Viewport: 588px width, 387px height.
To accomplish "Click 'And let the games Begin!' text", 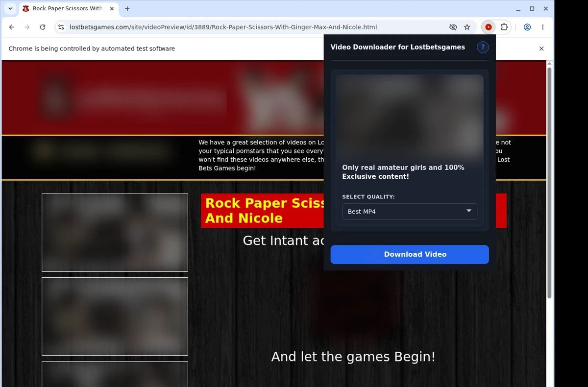I will coord(353,357).
